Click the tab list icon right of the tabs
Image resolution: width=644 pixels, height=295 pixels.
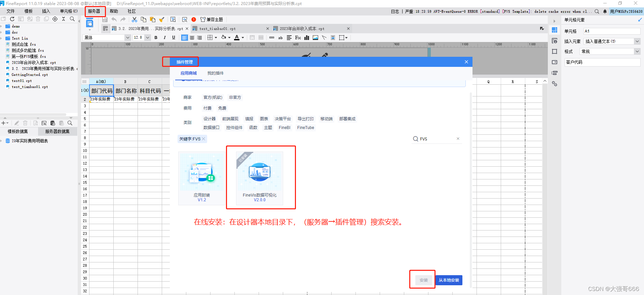click(542, 29)
